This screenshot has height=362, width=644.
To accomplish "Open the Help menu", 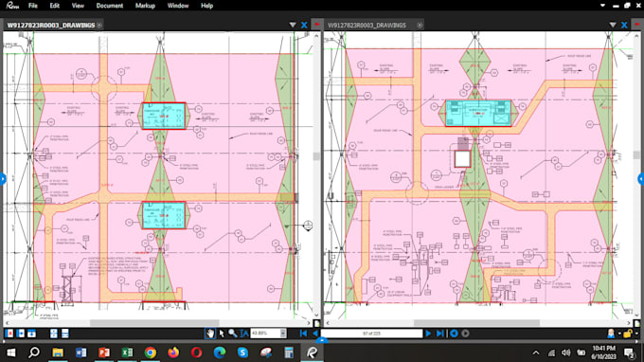I will coord(206,6).
